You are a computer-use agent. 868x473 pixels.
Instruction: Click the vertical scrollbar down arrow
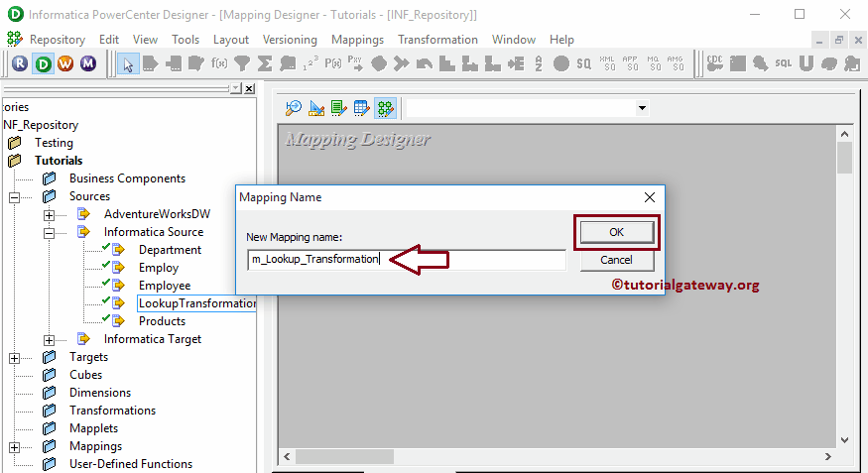844,440
